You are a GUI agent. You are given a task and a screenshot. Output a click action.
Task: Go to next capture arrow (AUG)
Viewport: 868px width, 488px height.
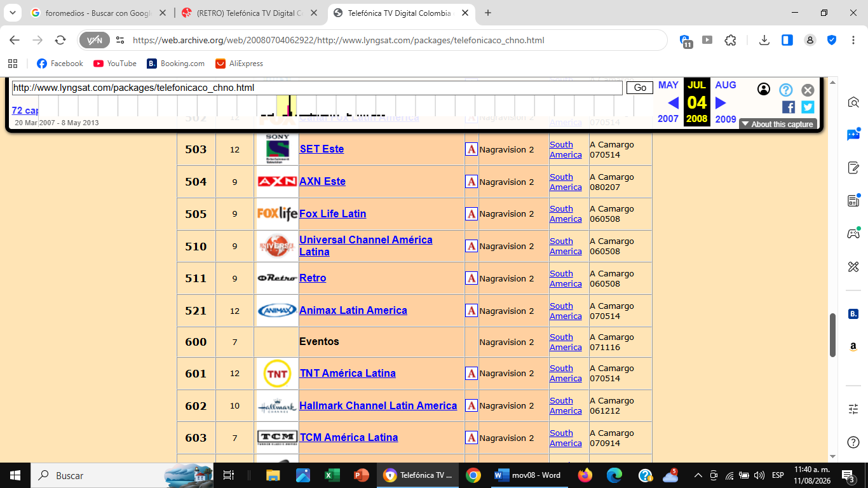point(721,103)
